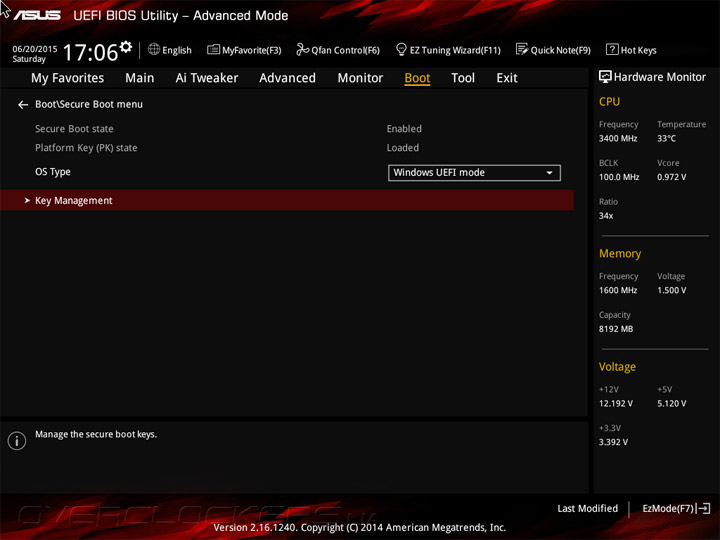This screenshot has width=720, height=540.
Task: Go to the Ai Tweaker tab
Action: pos(207,78)
